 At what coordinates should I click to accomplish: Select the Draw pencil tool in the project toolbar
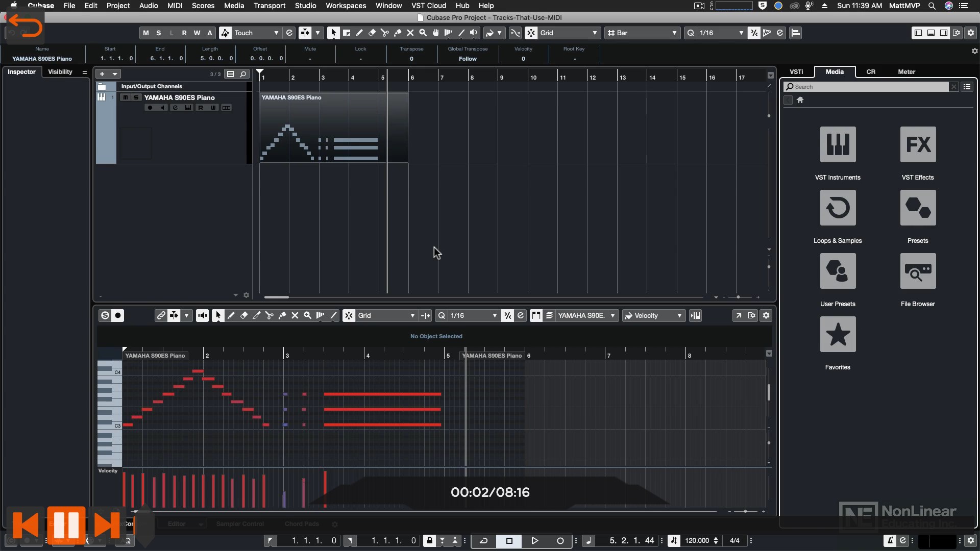click(359, 33)
